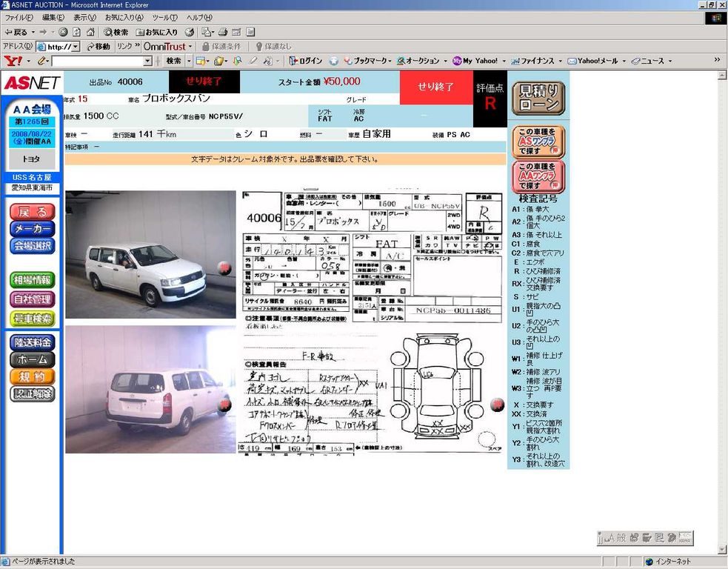Screen dimensions: 728x569
Task: Click the red 戻る sidebar button
Action: point(33,212)
